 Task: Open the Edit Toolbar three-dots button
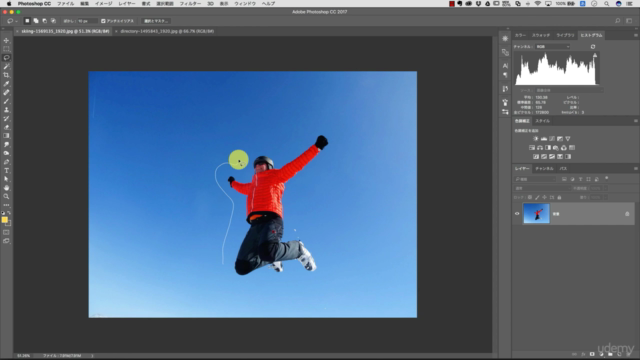point(6,205)
